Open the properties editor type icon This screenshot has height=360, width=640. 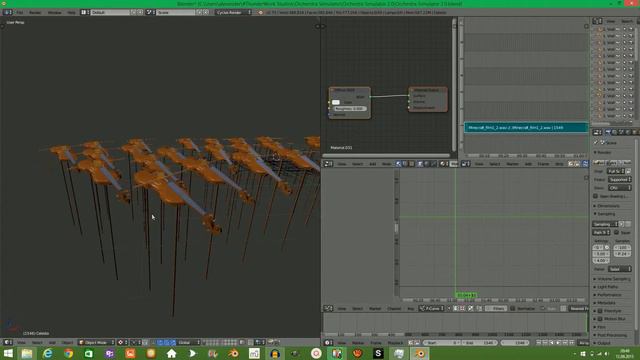pos(597,132)
